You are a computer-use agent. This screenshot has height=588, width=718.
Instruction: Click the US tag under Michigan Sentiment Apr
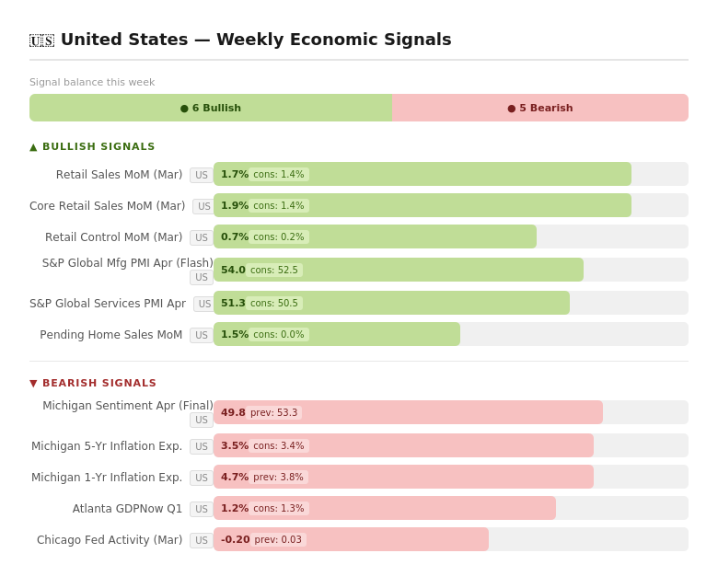(202, 420)
